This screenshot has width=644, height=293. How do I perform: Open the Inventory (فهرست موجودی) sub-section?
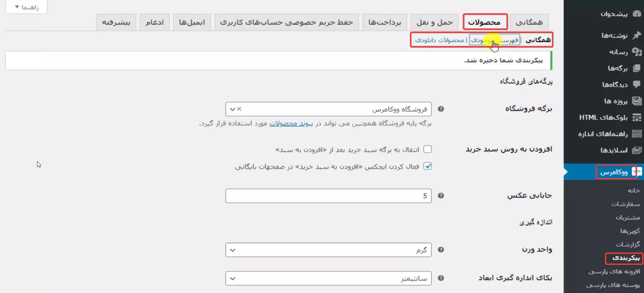[x=494, y=40]
